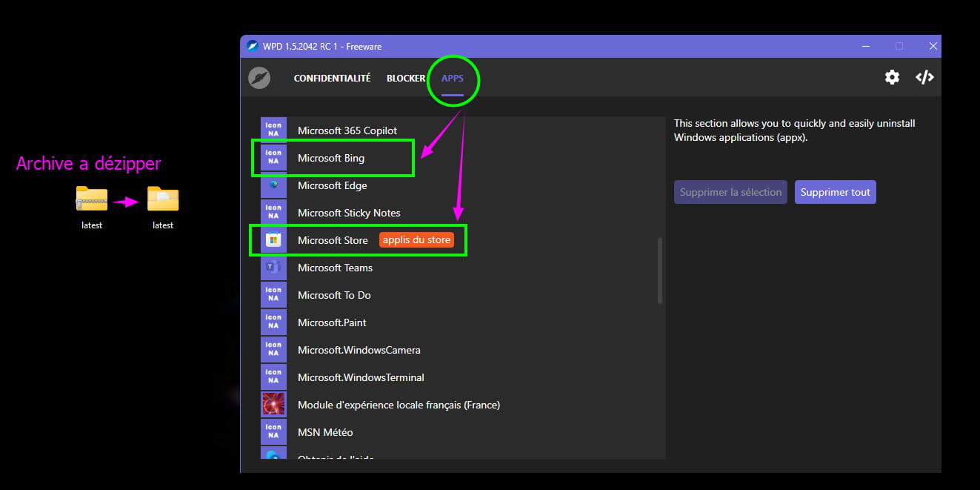Click the Supprimer la sélection button
This screenshot has width=980, height=490.
coord(730,192)
